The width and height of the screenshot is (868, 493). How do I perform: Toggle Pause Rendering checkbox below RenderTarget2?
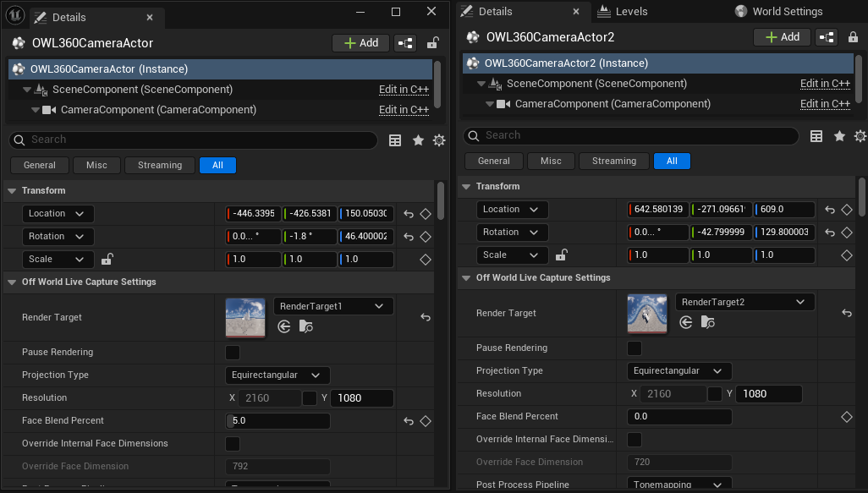(634, 348)
